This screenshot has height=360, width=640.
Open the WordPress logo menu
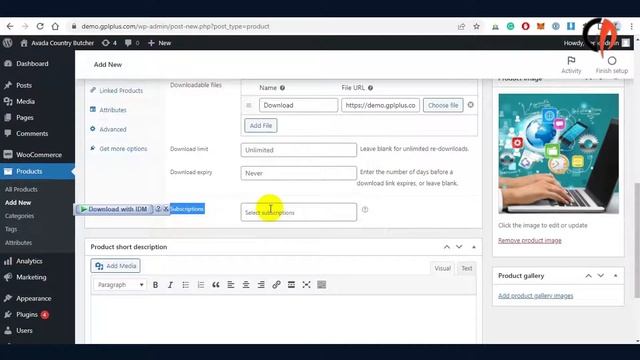pyautogui.click(x=7, y=42)
